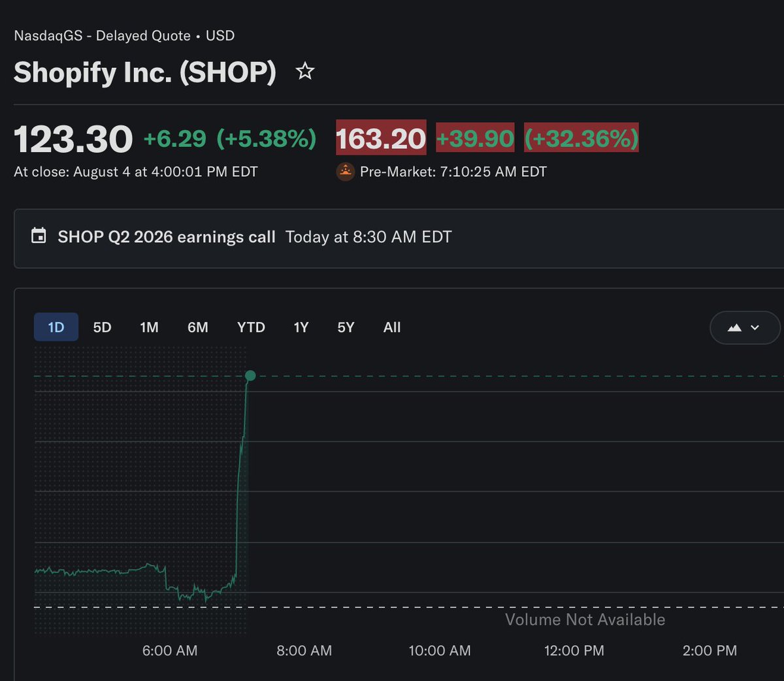Select the 1D time range
The image size is (784, 681).
[x=56, y=327]
